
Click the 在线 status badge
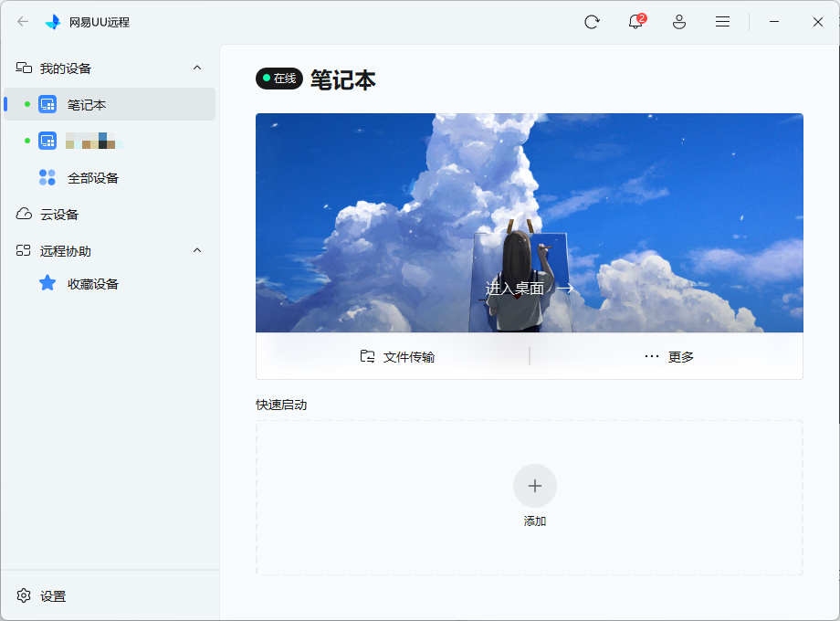tap(279, 79)
